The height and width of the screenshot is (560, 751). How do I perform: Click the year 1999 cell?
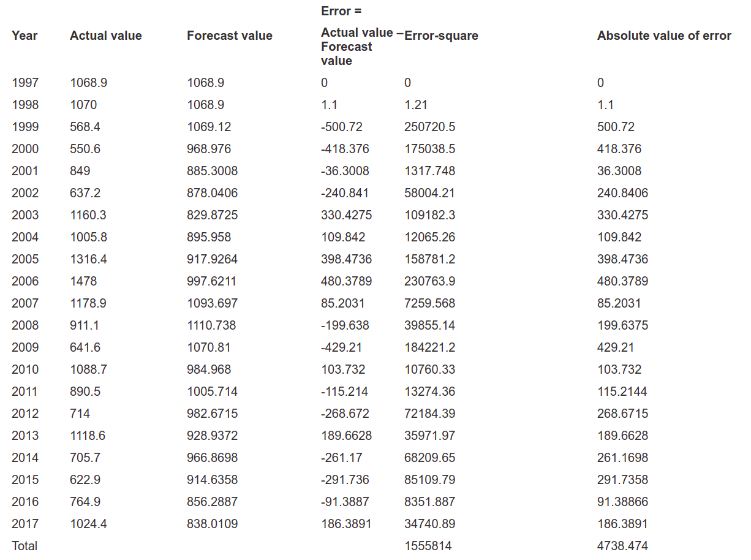[x=25, y=127]
